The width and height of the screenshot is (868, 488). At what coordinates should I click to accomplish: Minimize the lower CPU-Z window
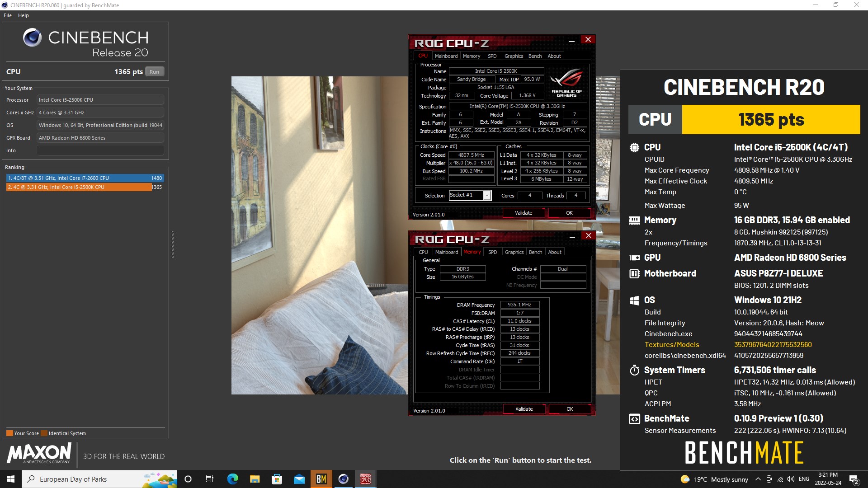click(x=572, y=237)
